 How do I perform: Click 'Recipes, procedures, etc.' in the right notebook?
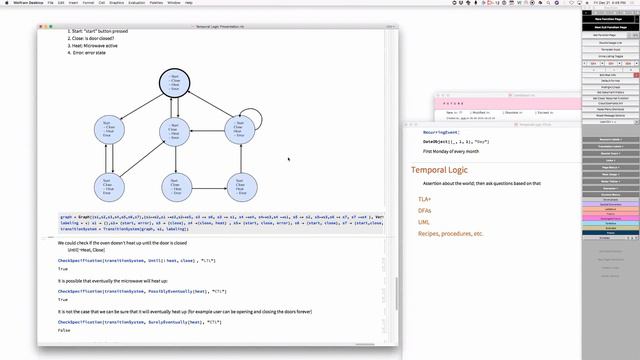(451, 234)
